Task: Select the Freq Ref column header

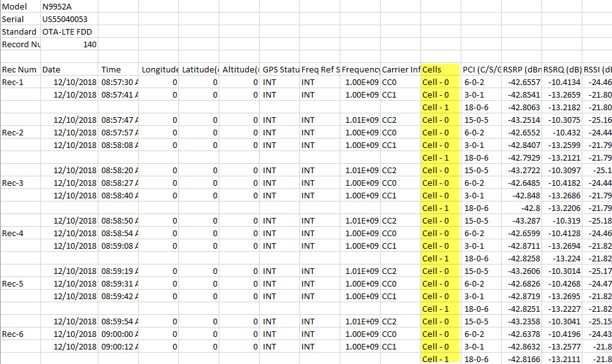Action: (x=320, y=69)
